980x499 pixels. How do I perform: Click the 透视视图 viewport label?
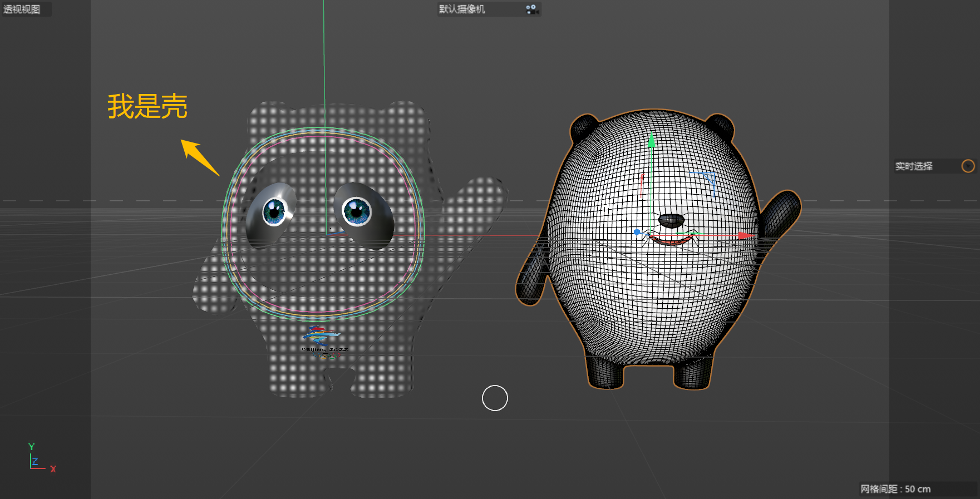click(22, 9)
